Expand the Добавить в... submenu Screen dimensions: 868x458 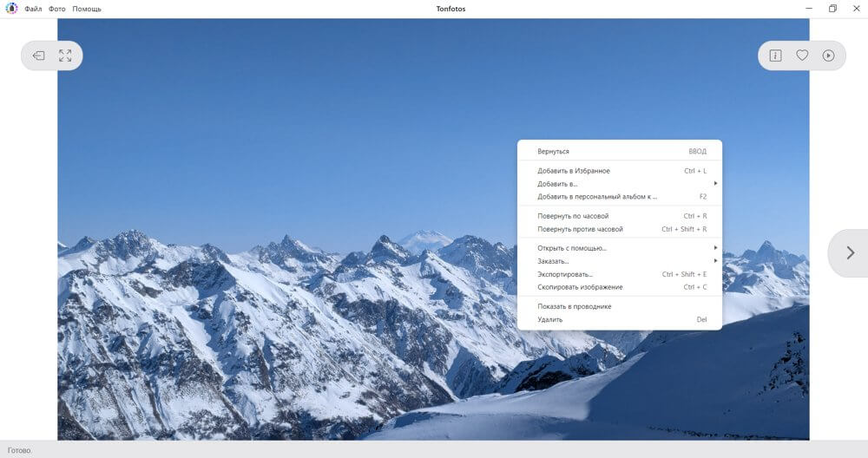point(620,184)
